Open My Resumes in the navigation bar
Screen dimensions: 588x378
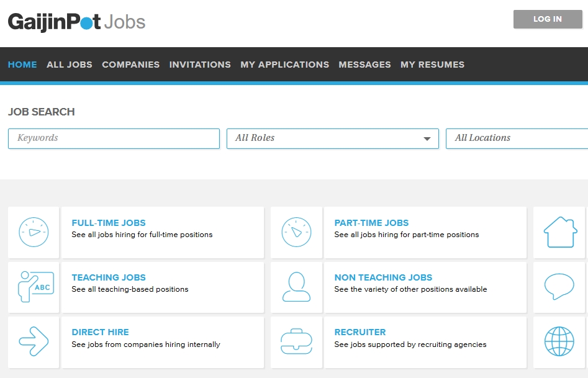[432, 65]
